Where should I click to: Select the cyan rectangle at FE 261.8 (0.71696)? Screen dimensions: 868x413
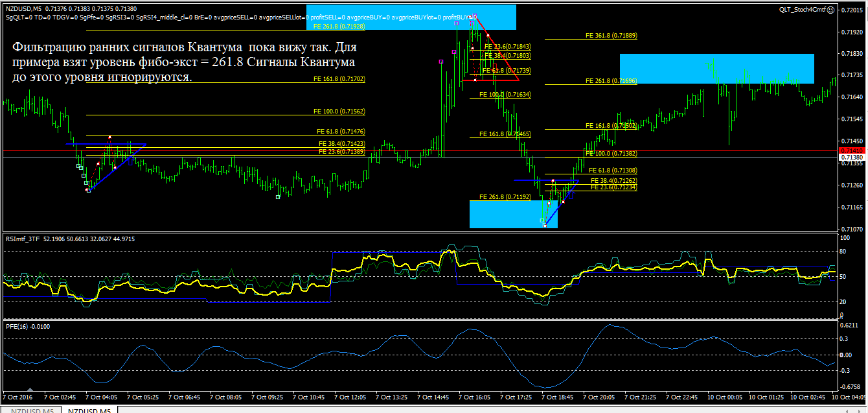point(717,69)
